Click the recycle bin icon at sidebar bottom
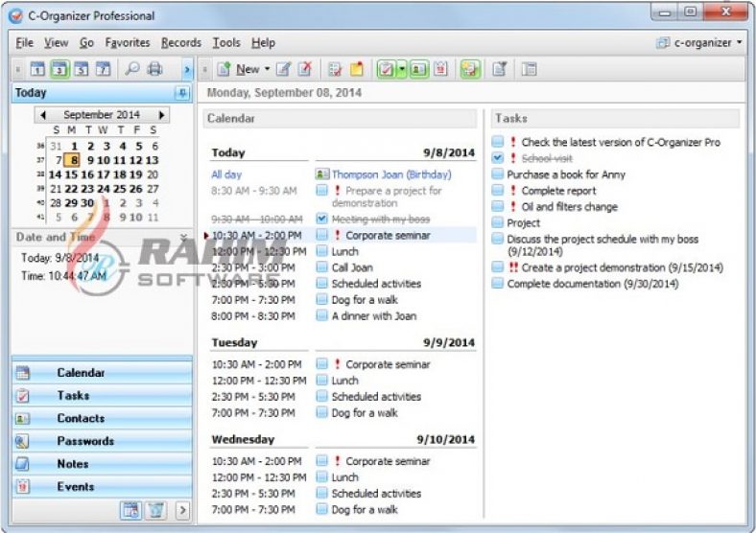Viewport: 756px width, 533px height. (x=155, y=510)
